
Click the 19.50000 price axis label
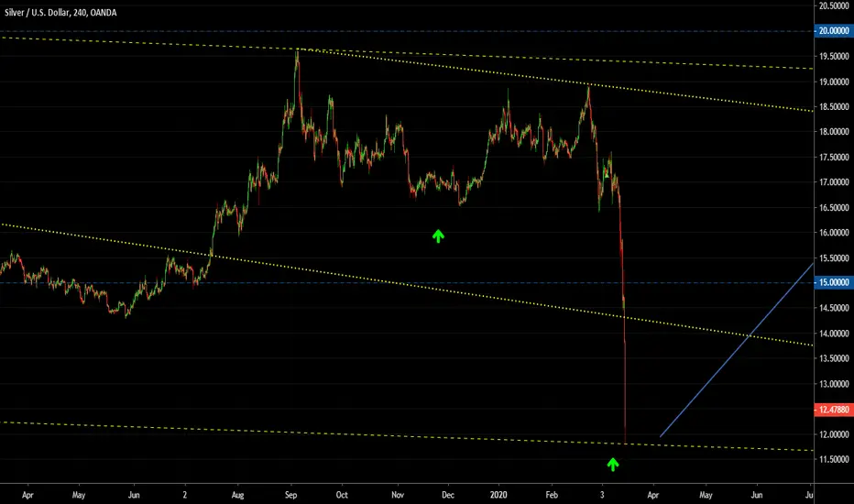834,56
